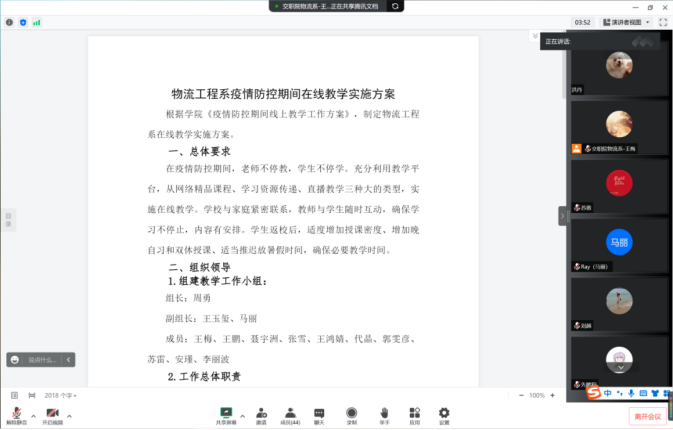The width and height of the screenshot is (673, 430).
Task: Collapse the participant video sidebar
Action: tap(562, 215)
